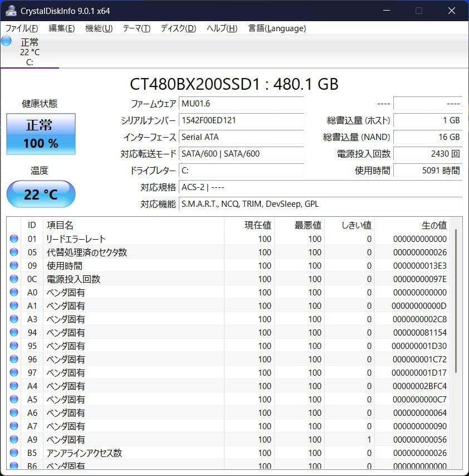Click host writes value 1 GB
469x476 pixels.
tap(428, 120)
